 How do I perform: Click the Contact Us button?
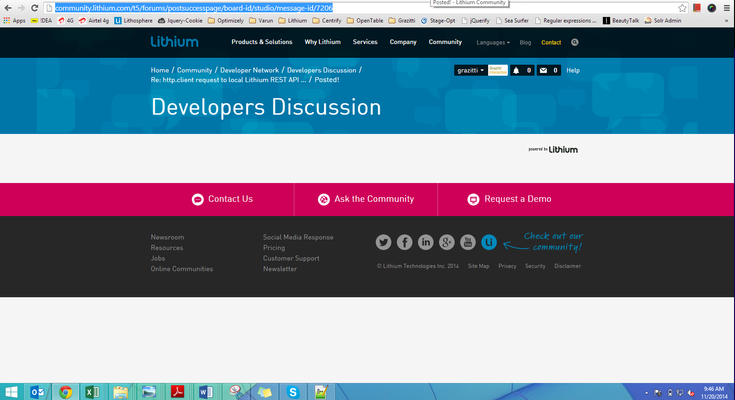tap(222, 199)
